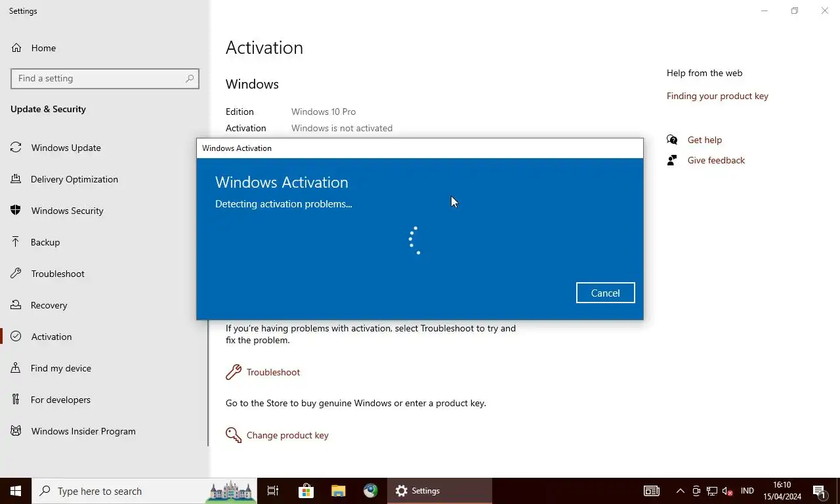The width and height of the screenshot is (840, 504).
Task: Click the Windows Insider Program cat icon
Action: pos(16,431)
